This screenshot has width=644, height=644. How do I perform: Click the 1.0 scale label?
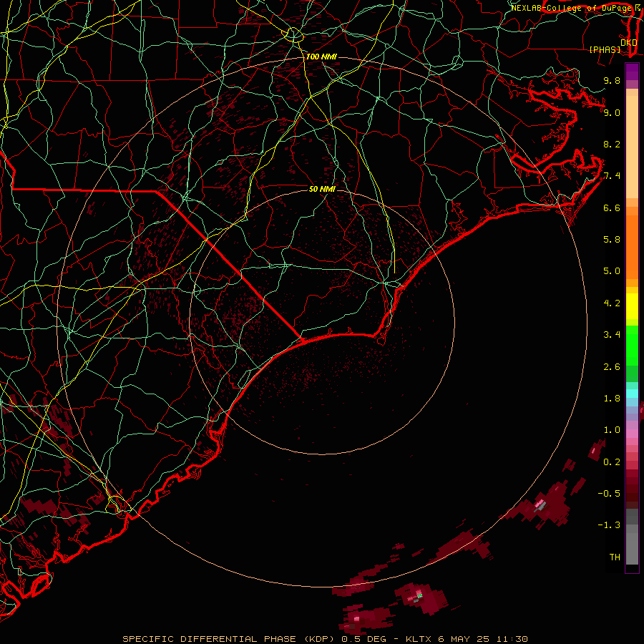point(612,430)
